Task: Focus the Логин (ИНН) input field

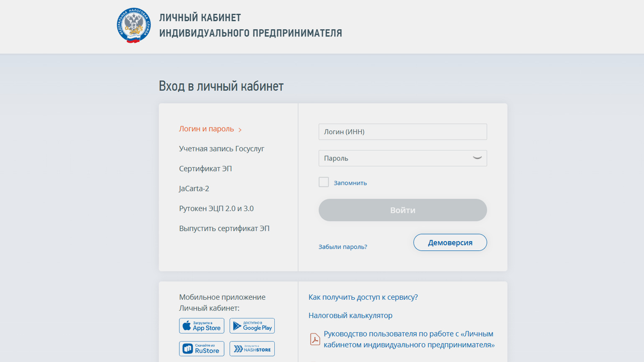Action: (403, 132)
